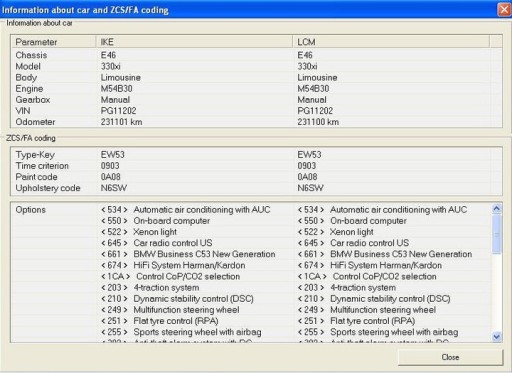Viewport: 512px width, 373px height.
Task: Click the LCM engine value M54B30
Action: coord(313,89)
